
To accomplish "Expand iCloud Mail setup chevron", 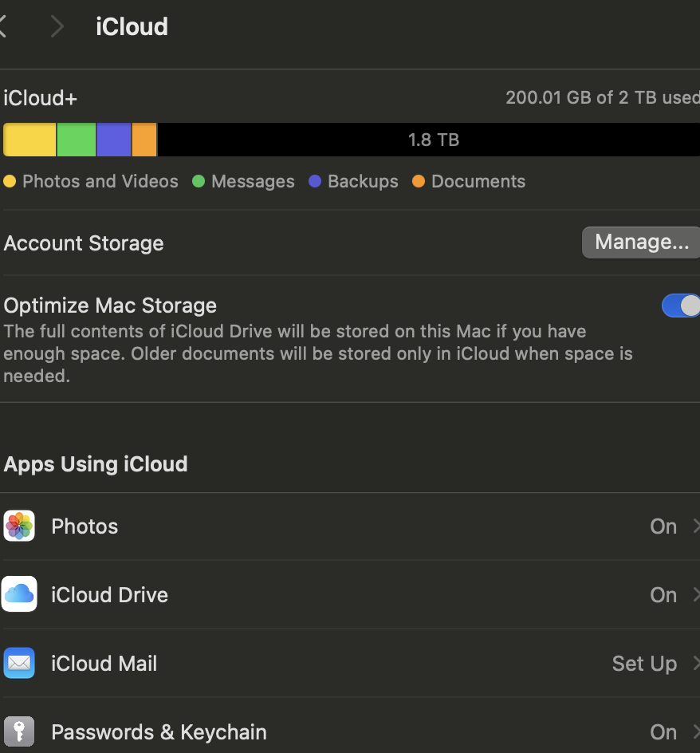I will [696, 664].
